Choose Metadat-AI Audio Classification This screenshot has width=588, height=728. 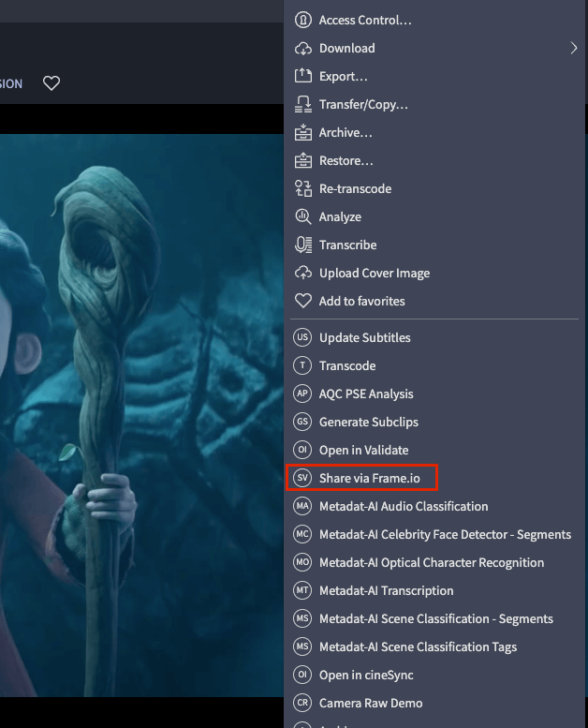click(x=434, y=506)
